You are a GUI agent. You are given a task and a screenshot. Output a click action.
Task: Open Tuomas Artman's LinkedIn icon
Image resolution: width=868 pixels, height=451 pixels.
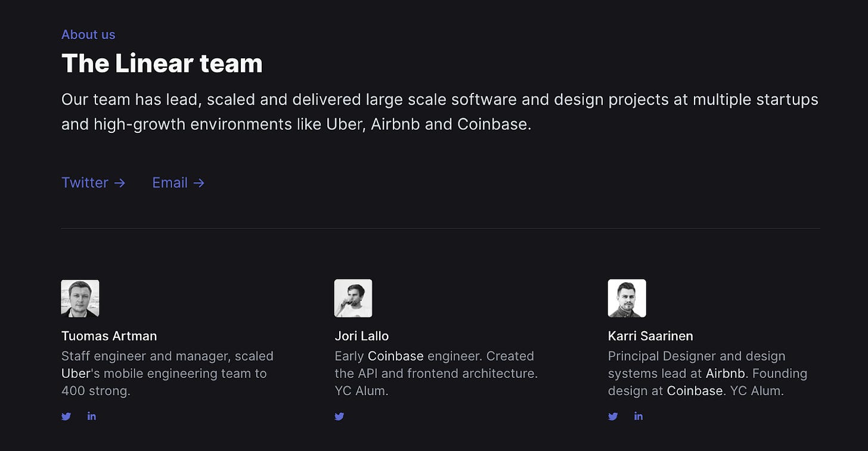click(x=92, y=416)
